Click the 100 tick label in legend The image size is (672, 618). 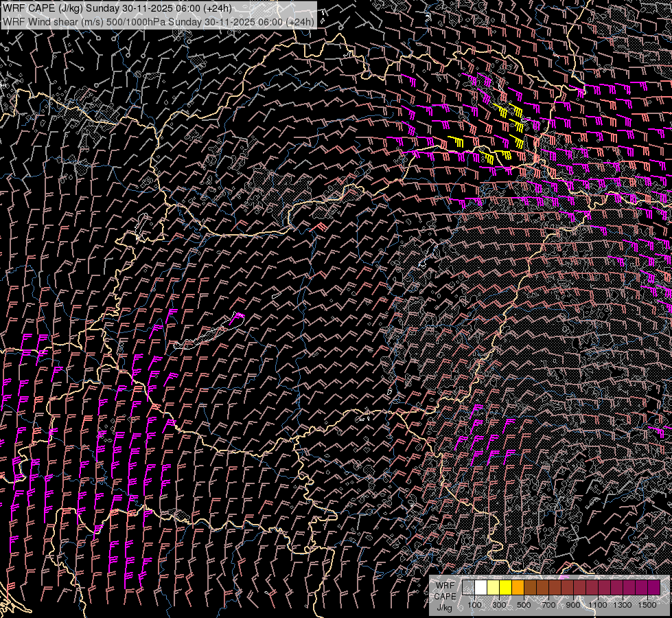click(x=474, y=605)
